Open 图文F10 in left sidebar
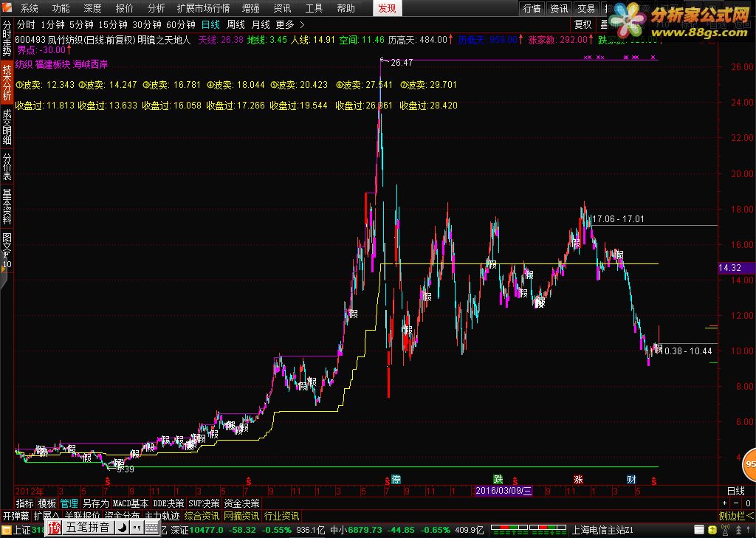The height and width of the screenshot is (538, 756). [x=7, y=249]
